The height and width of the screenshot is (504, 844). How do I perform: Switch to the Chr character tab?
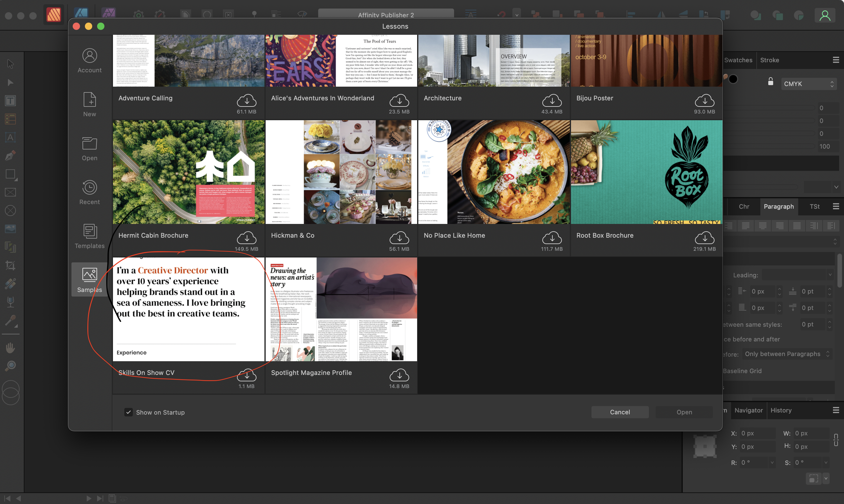click(744, 207)
